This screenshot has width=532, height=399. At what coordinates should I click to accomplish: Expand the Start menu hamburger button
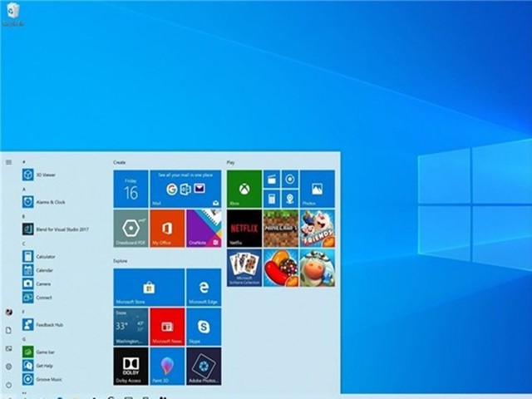tap(9, 163)
